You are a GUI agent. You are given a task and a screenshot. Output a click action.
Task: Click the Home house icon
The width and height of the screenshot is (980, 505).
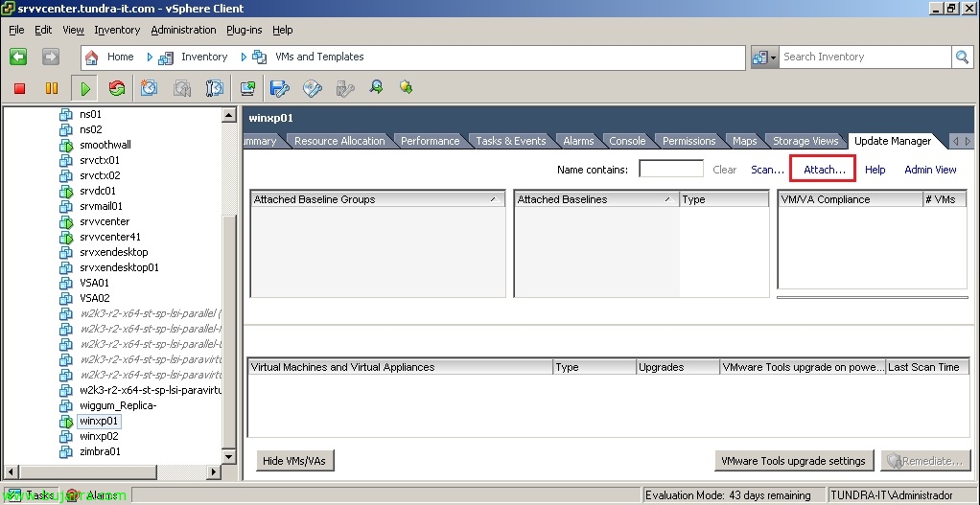(92, 57)
